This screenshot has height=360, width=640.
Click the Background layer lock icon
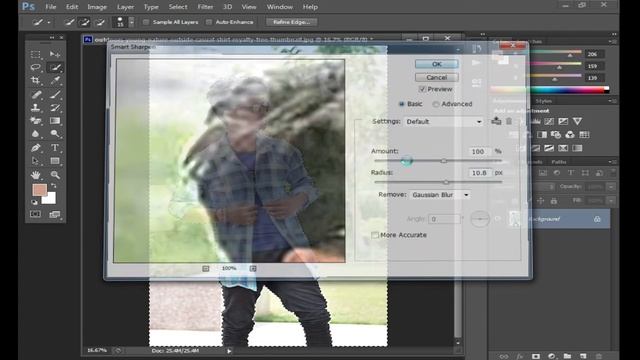(x=597, y=219)
